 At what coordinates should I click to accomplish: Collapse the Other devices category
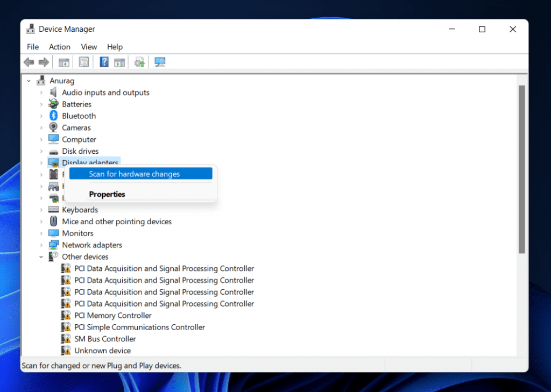click(41, 256)
